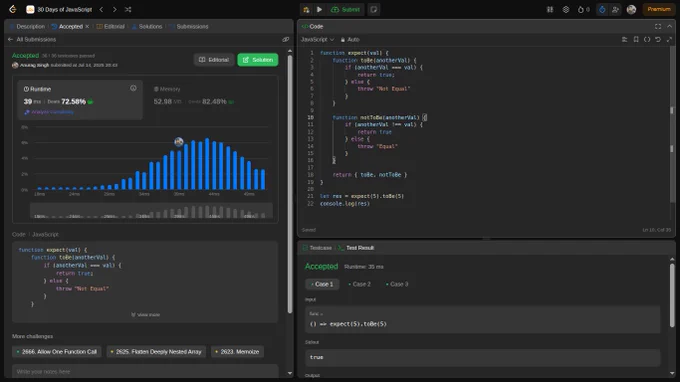
Task: Open challenge 2623. Memoize
Action: coord(237,352)
